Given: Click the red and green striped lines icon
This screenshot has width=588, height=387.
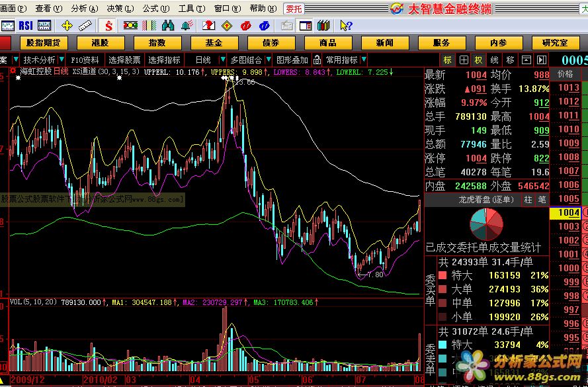Looking at the screenshot, I should (x=149, y=26).
